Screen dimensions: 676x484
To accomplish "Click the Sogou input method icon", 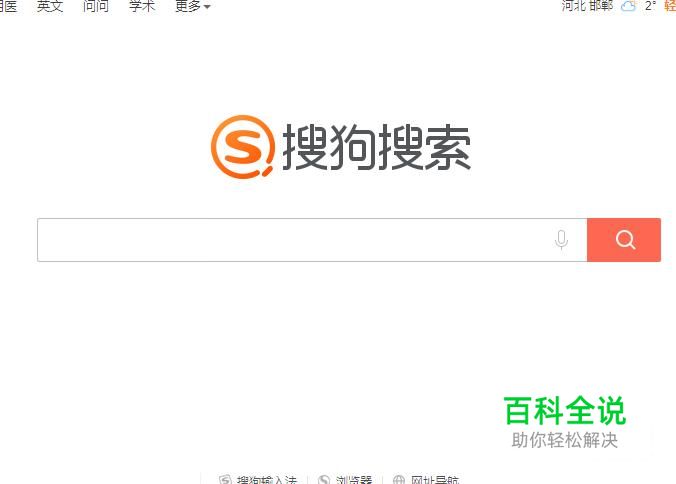I will [225, 480].
